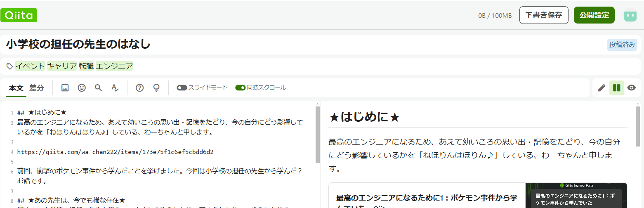The width and height of the screenshot is (644, 208).
Task: Click the キャリア tag
Action: coord(62,66)
